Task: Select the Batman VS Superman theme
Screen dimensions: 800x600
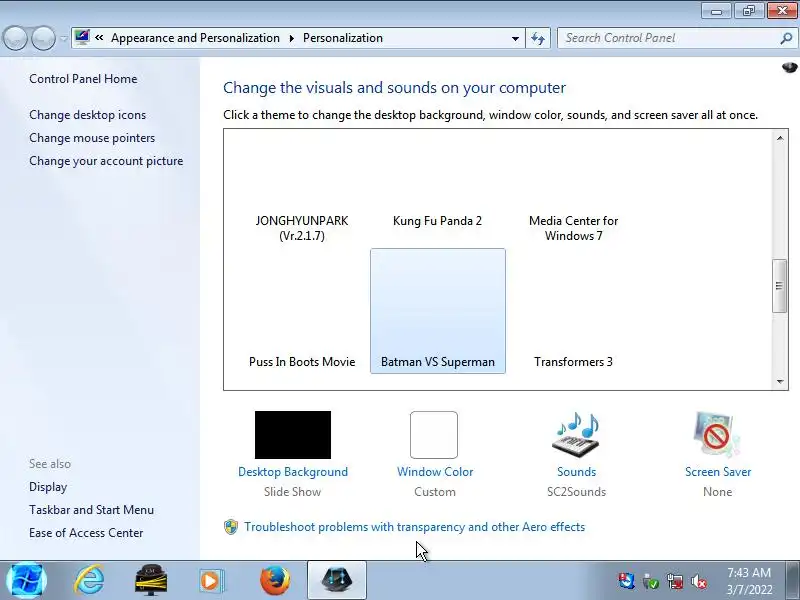Action: [438, 311]
